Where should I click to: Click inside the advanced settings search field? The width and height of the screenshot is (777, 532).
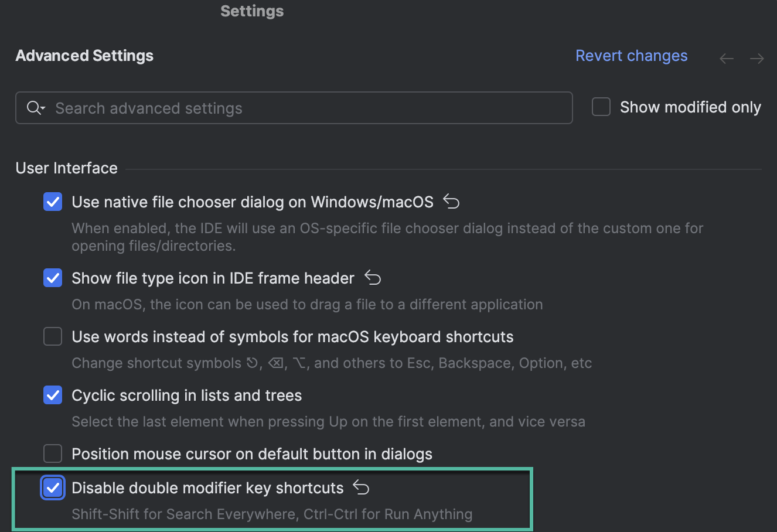pyautogui.click(x=293, y=108)
